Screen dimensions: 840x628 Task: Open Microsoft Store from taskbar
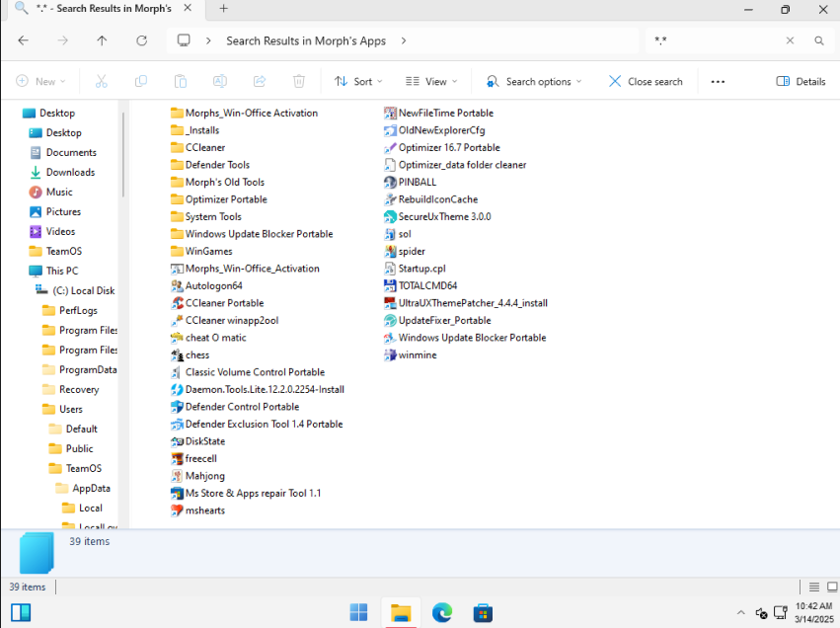483,612
